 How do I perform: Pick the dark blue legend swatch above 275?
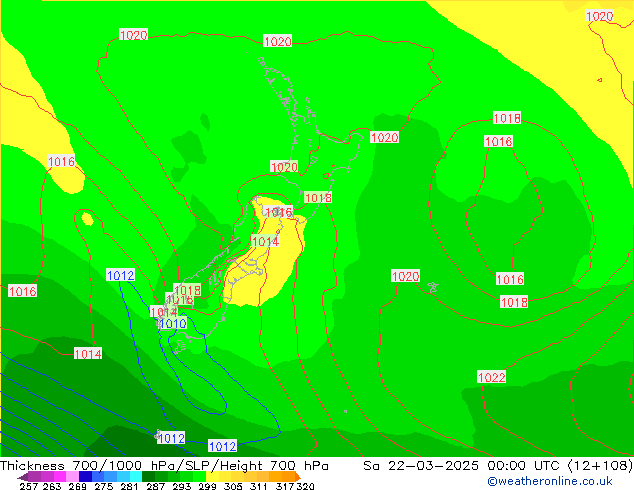[x=84, y=476]
